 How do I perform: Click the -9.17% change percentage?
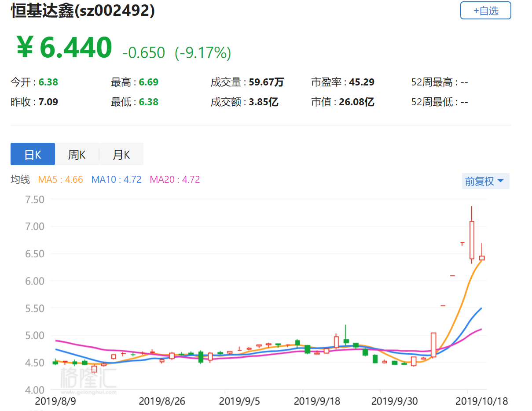(x=203, y=53)
